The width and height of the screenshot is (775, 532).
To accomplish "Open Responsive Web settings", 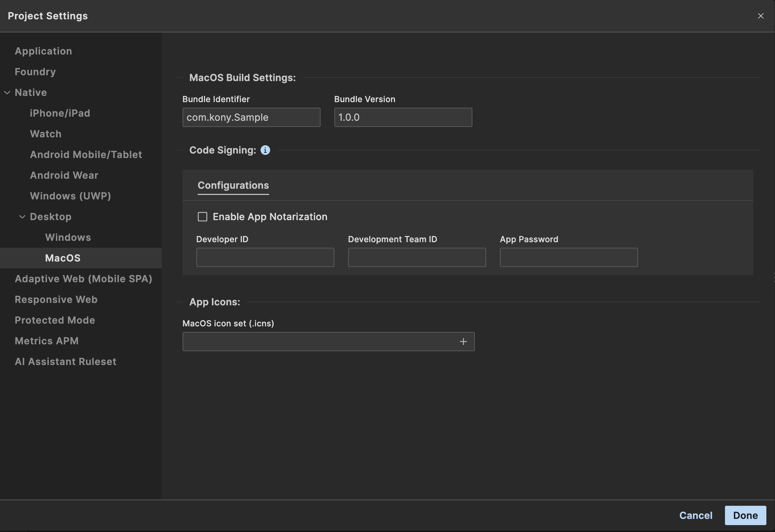I will tap(56, 299).
